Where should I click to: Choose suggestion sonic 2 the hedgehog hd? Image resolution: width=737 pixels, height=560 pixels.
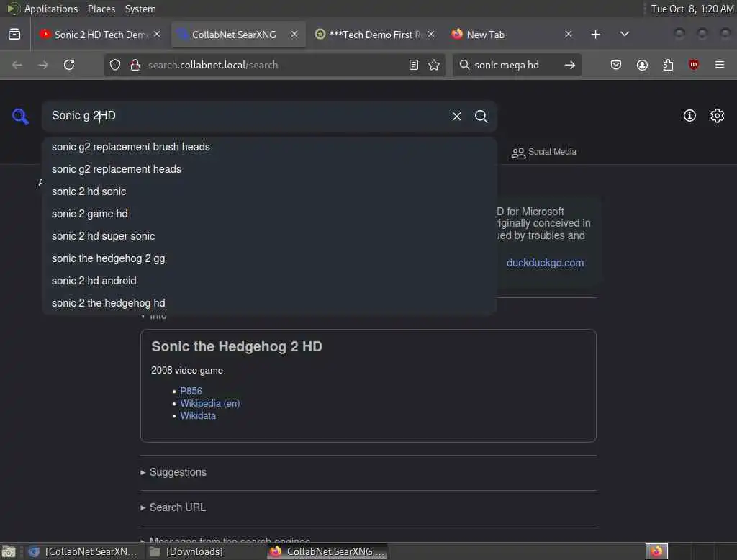(x=269, y=303)
